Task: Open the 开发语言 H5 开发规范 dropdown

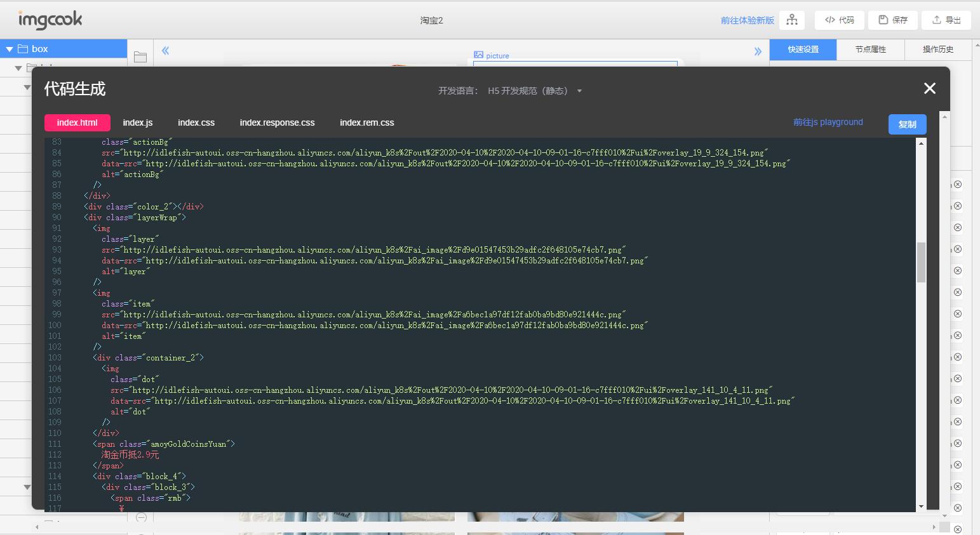Action: (x=534, y=91)
